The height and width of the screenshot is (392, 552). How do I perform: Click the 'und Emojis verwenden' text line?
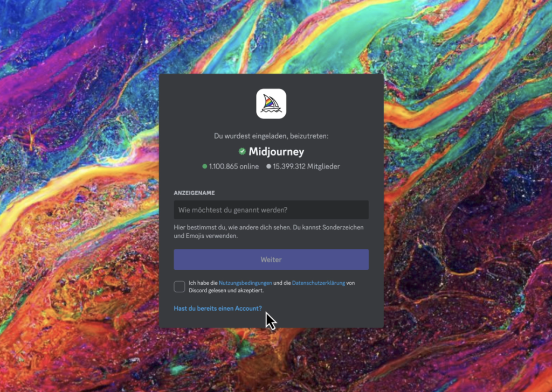click(x=205, y=236)
